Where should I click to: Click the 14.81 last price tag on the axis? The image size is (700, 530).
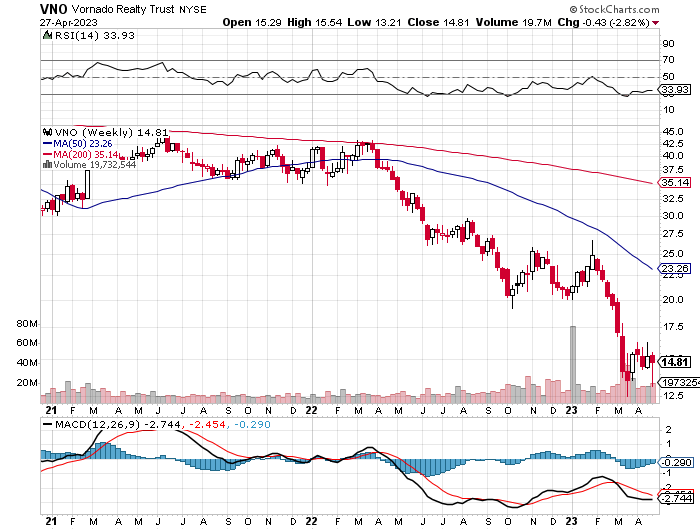pos(675,362)
